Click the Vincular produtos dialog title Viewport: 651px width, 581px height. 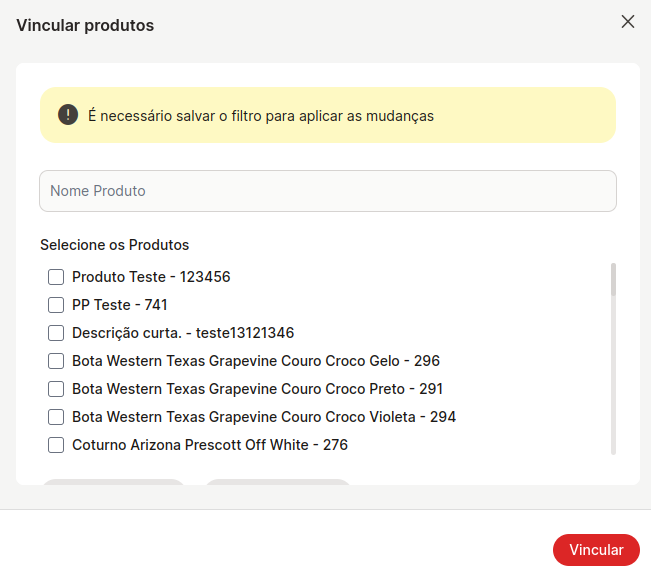pyautogui.click(x=85, y=25)
